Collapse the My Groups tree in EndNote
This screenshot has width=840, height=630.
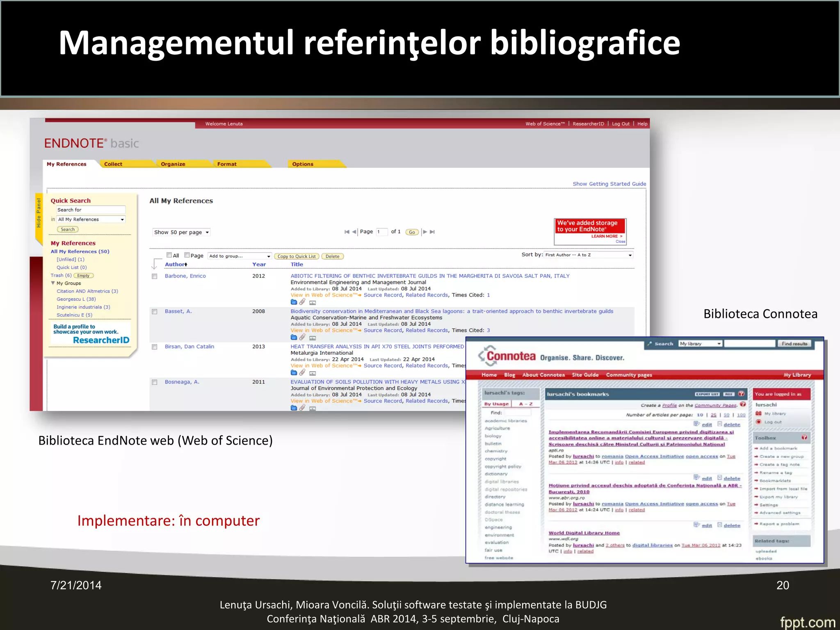pyautogui.click(x=53, y=283)
